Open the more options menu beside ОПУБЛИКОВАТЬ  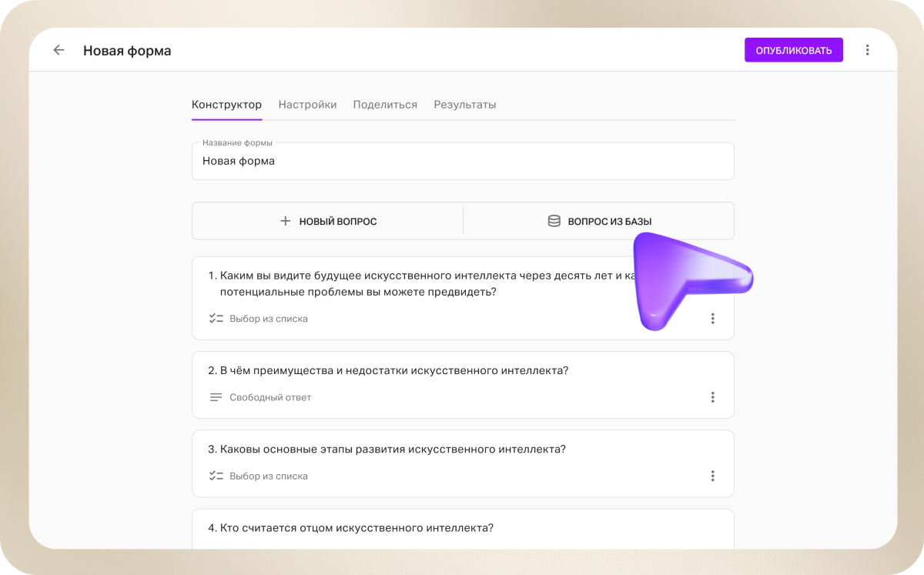click(867, 50)
